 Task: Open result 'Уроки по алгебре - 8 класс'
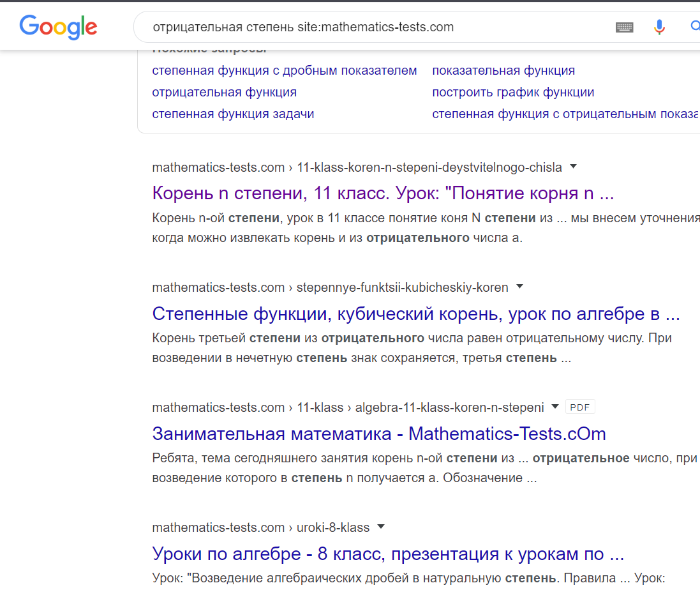[x=388, y=554]
